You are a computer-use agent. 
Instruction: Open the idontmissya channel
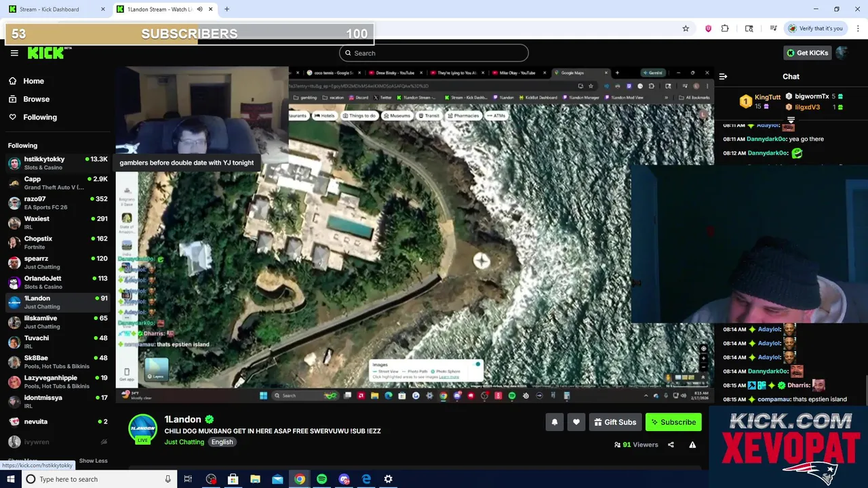point(58,401)
